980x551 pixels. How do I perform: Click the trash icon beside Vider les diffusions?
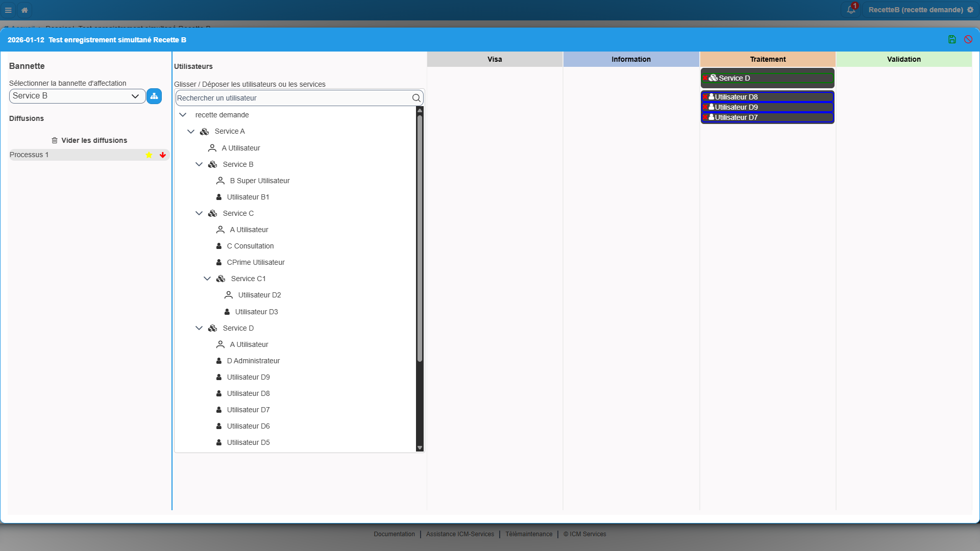pos(55,140)
